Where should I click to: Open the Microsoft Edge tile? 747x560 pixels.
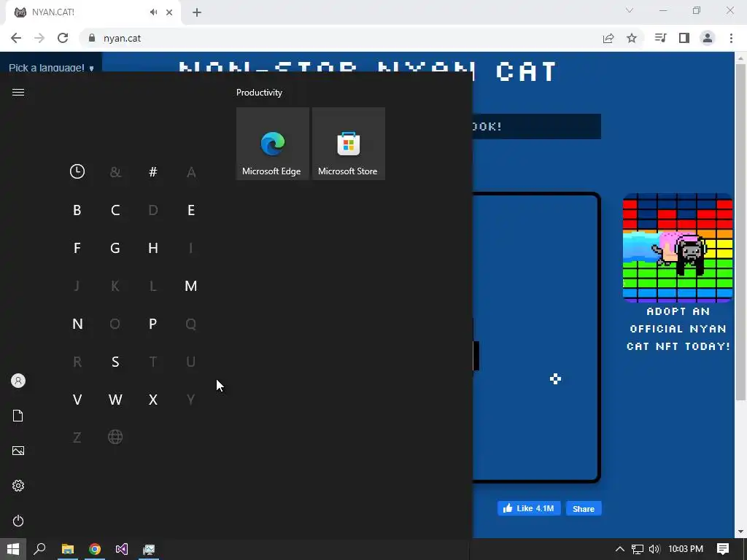273,144
